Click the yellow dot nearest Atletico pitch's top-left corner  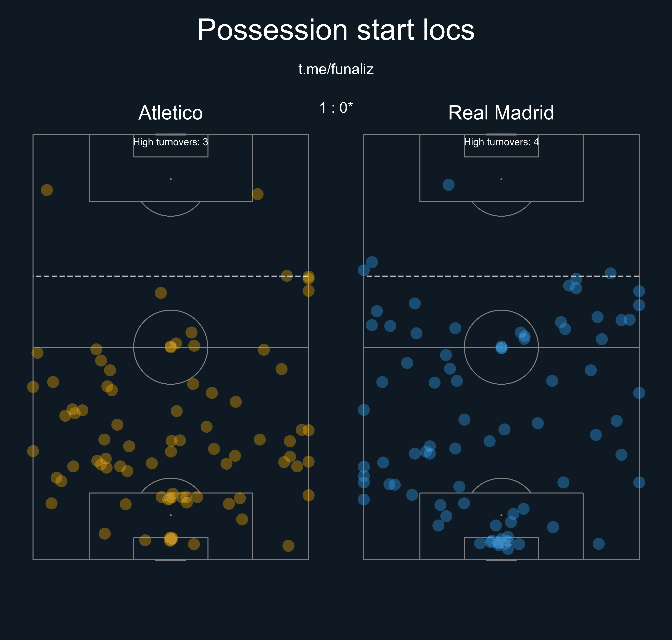(47, 190)
